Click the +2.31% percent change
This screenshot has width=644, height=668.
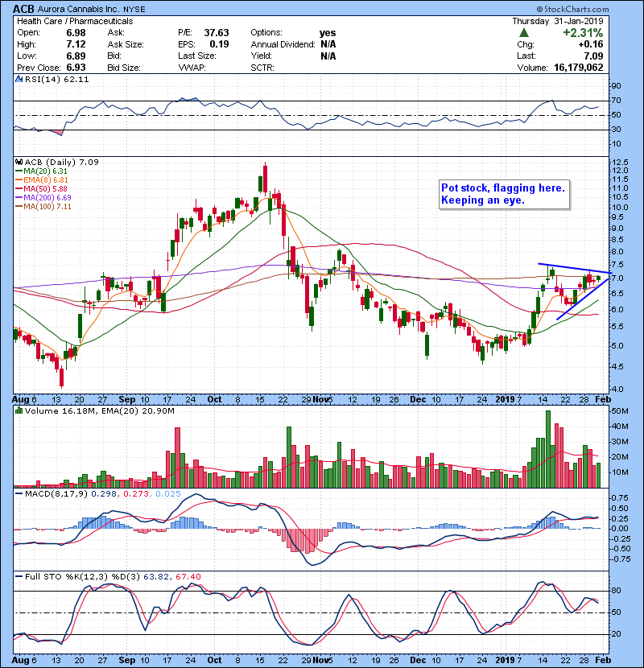583,33
